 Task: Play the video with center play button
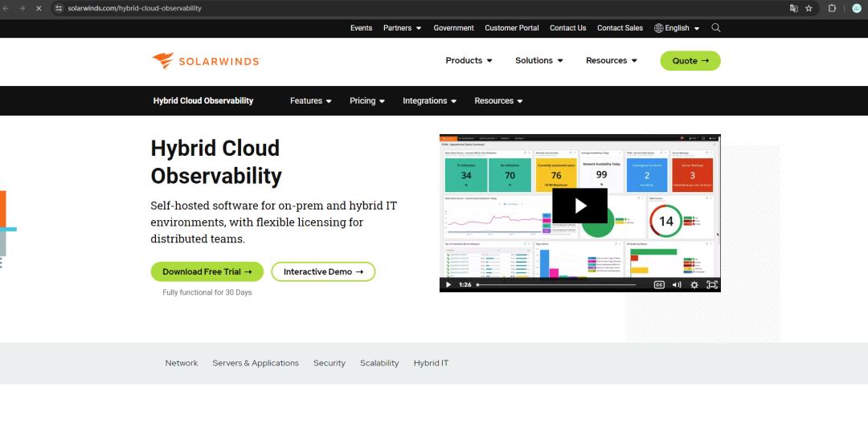pos(579,206)
